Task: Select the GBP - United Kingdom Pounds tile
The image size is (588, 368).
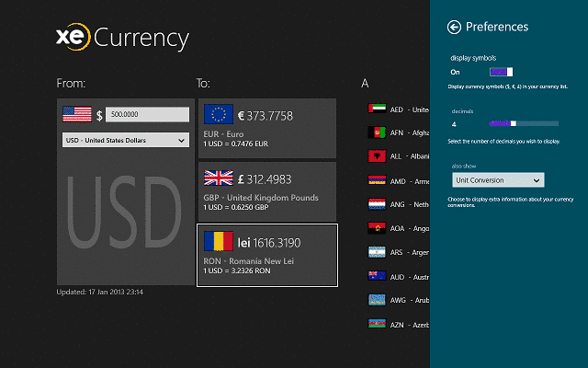Action: [x=267, y=191]
